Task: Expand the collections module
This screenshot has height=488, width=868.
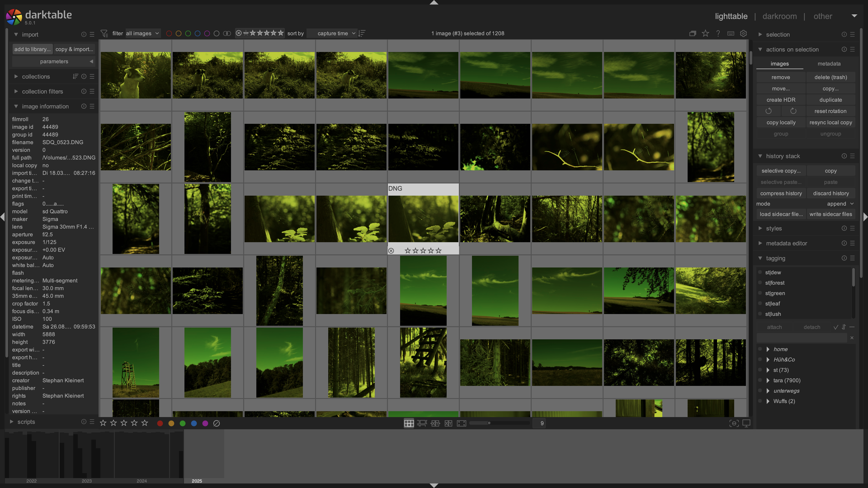Action: [16, 76]
